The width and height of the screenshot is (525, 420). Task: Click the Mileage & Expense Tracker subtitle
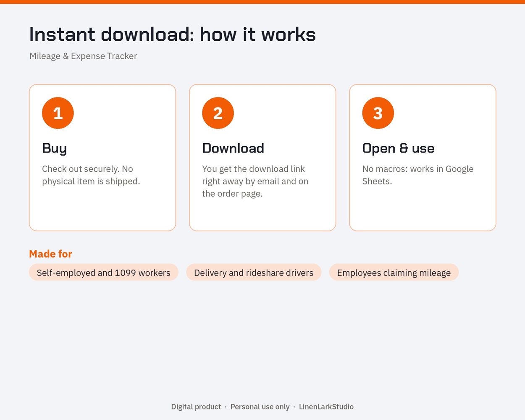83,56
